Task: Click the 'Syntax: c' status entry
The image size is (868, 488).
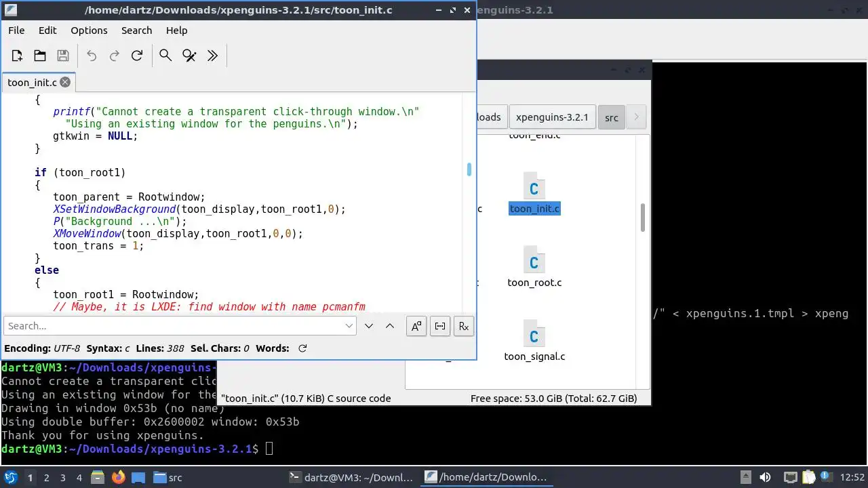Action: pyautogui.click(x=108, y=348)
